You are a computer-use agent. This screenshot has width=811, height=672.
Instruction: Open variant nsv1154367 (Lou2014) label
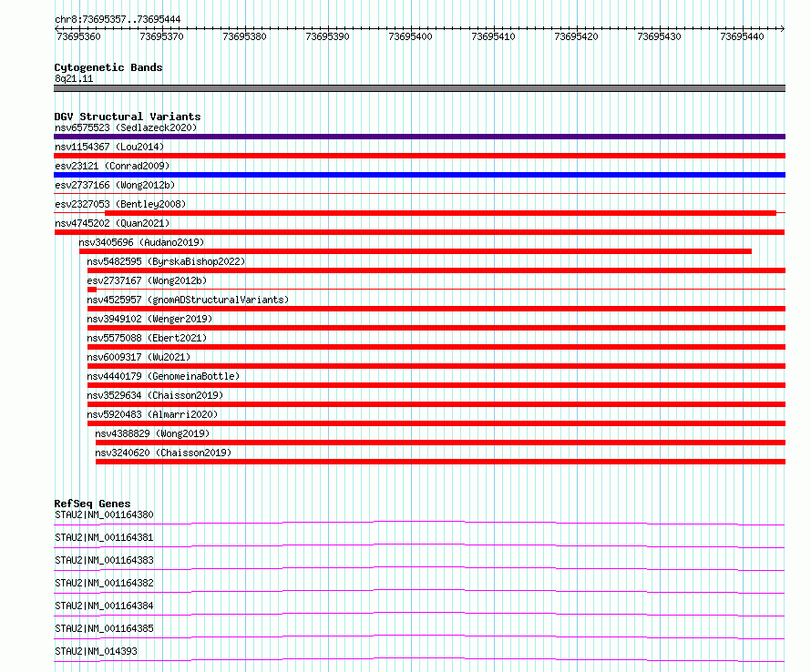[x=109, y=147]
